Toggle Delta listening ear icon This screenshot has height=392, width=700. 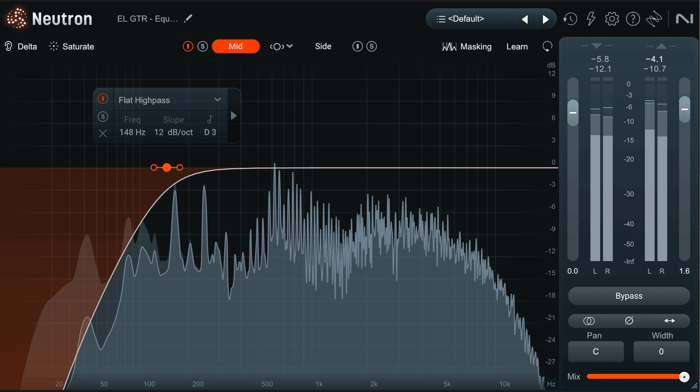point(8,46)
